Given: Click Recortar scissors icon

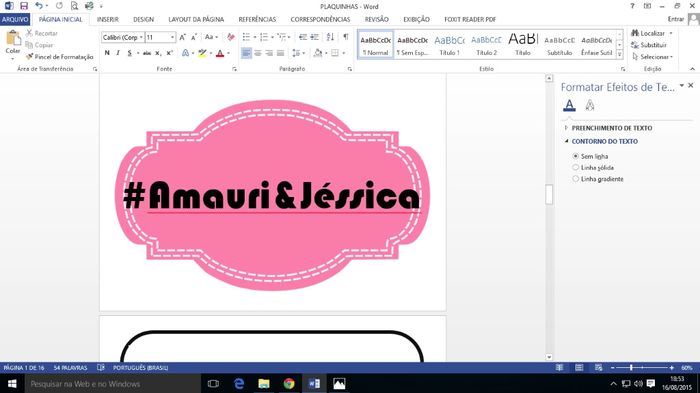Looking at the screenshot, I should click(x=29, y=33).
